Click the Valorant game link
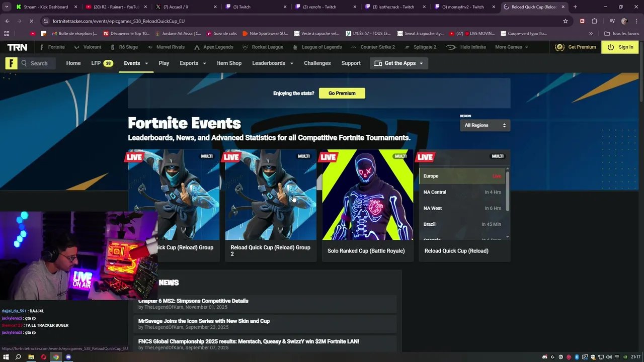 pyautogui.click(x=88, y=47)
